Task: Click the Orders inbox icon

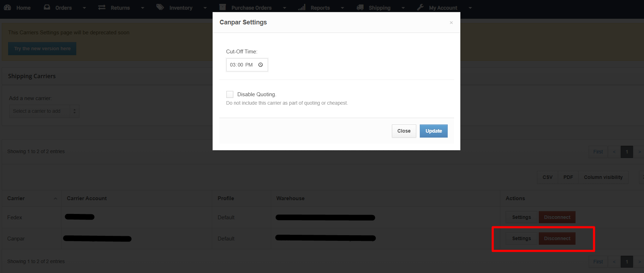Action: pyautogui.click(x=47, y=7)
